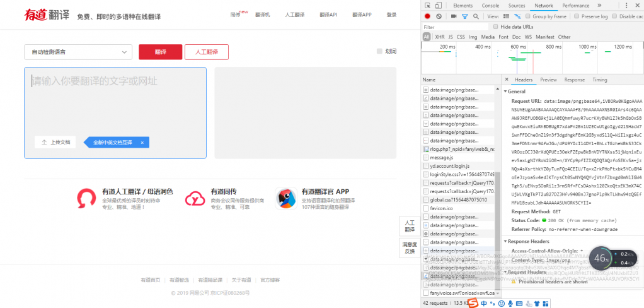Collapse the Response Headers section
Image resolution: width=644 pixels, height=308 pixels.
click(506, 241)
